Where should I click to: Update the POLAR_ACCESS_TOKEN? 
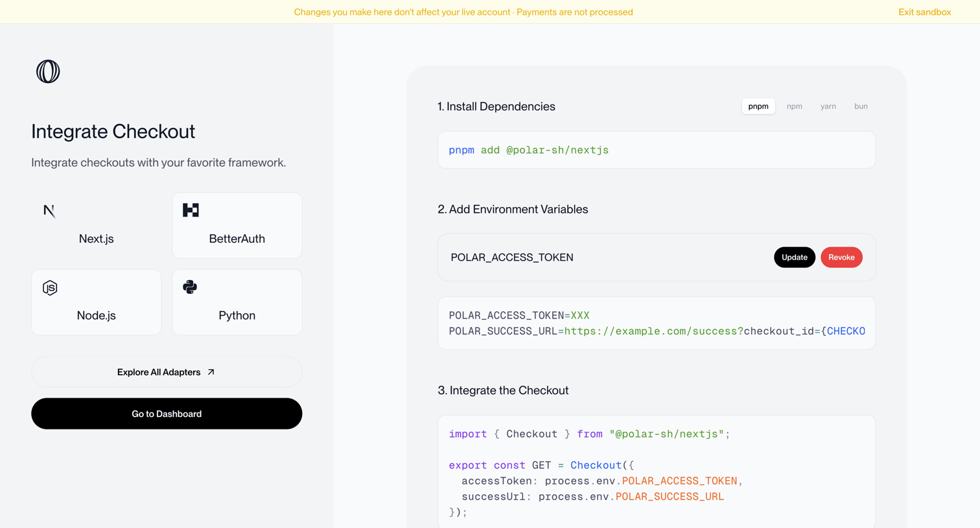[x=794, y=258]
